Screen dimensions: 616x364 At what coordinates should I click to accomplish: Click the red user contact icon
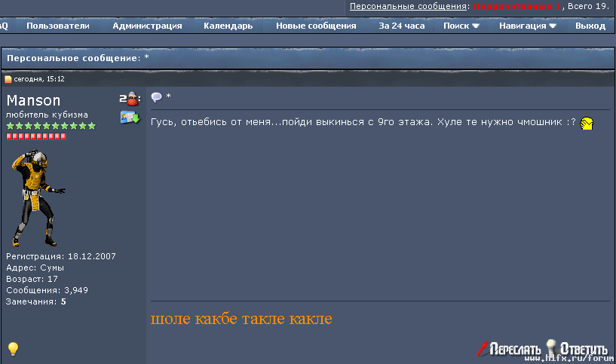pyautogui.click(x=130, y=98)
